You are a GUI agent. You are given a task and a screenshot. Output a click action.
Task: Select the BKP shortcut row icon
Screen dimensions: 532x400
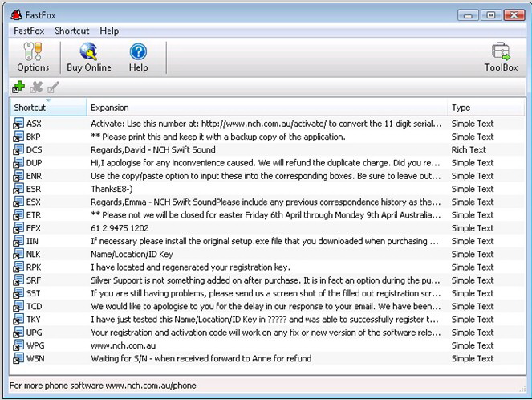click(x=18, y=137)
